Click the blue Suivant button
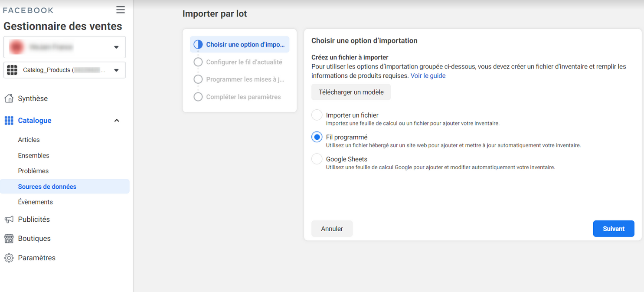This screenshot has height=292, width=644. pyautogui.click(x=614, y=229)
